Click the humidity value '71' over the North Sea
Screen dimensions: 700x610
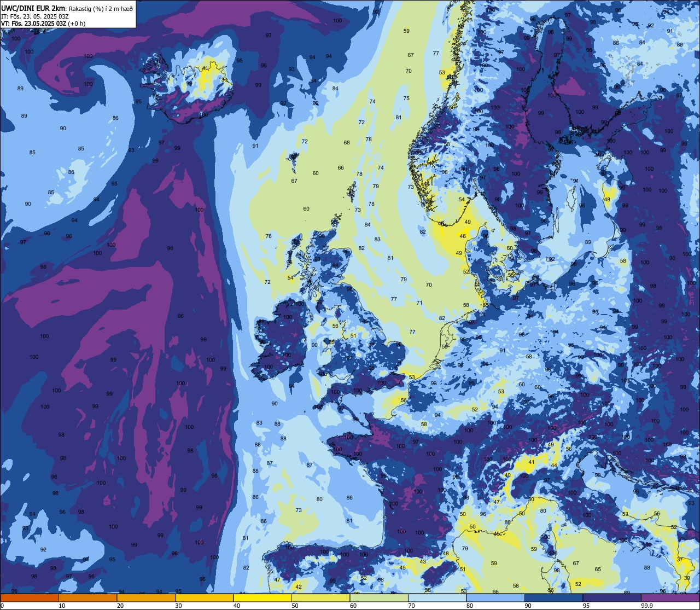coord(419,303)
